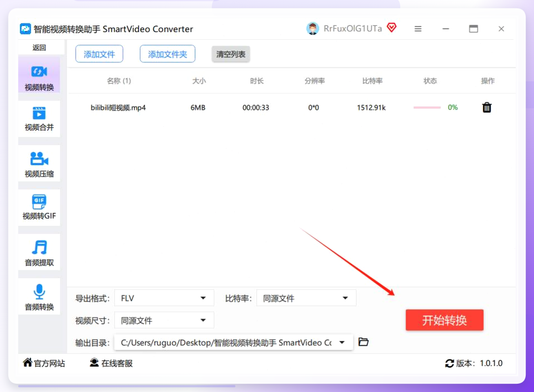Click the 1512.91k bitrate cell
The height and width of the screenshot is (392, 534).
(371, 108)
